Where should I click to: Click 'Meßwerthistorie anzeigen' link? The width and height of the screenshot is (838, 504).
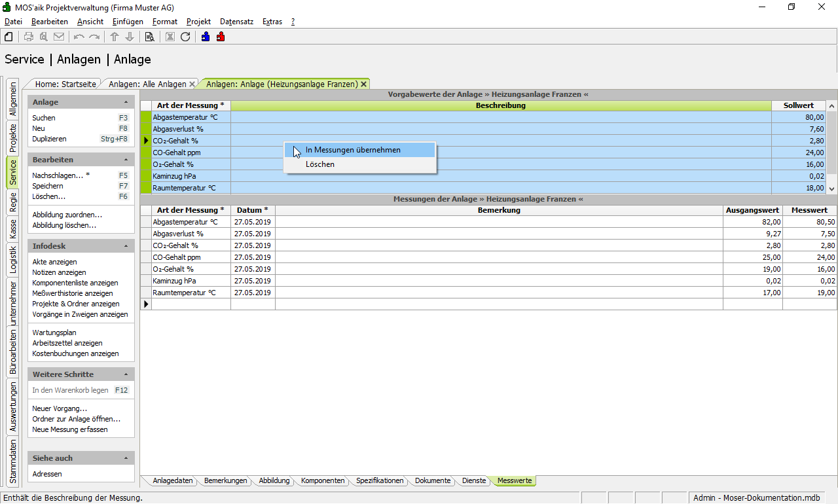click(73, 293)
